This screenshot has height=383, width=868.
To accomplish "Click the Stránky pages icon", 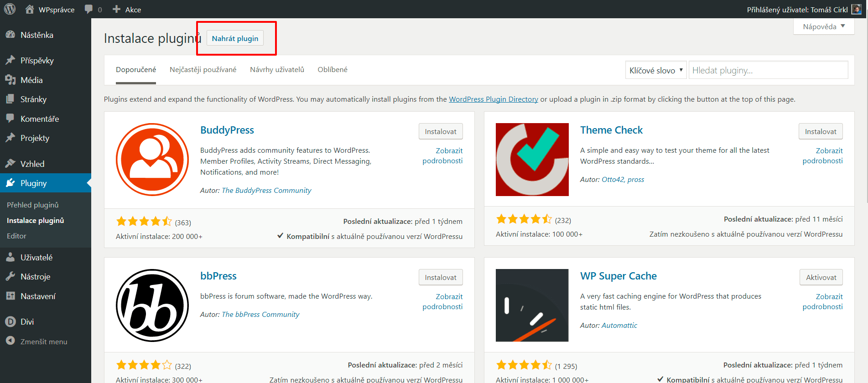I will coord(10,99).
